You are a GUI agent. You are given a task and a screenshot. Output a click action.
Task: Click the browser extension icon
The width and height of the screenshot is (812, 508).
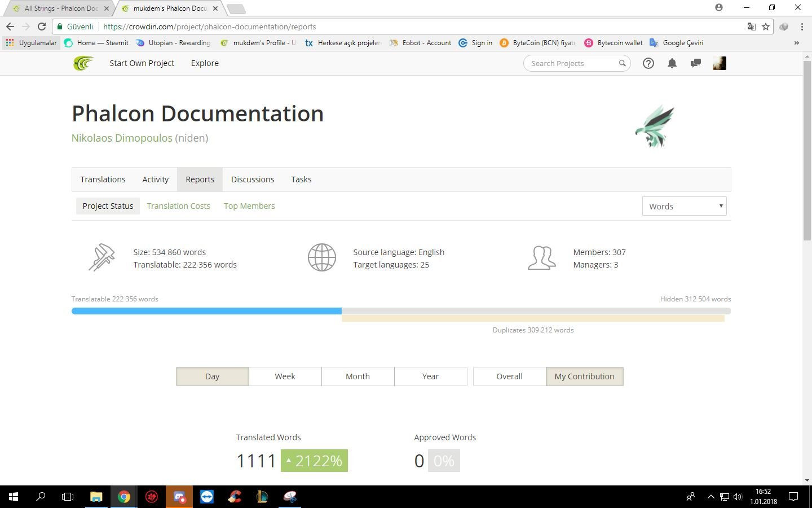(x=784, y=27)
